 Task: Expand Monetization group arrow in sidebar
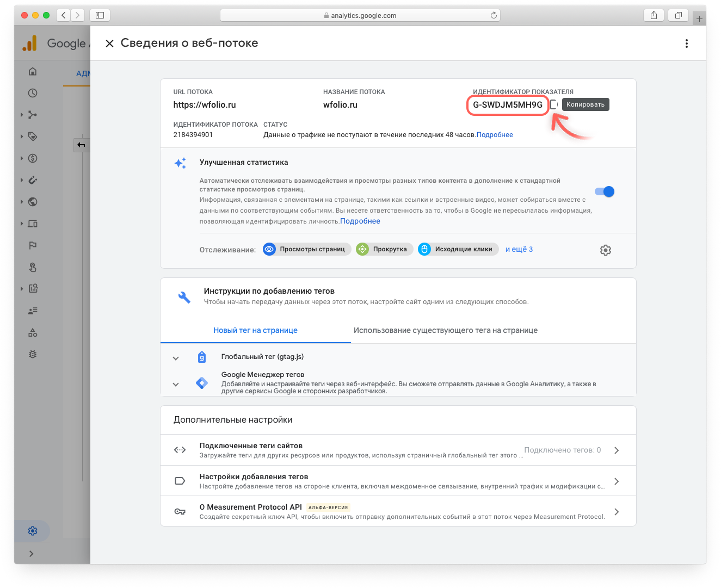pos(21,158)
